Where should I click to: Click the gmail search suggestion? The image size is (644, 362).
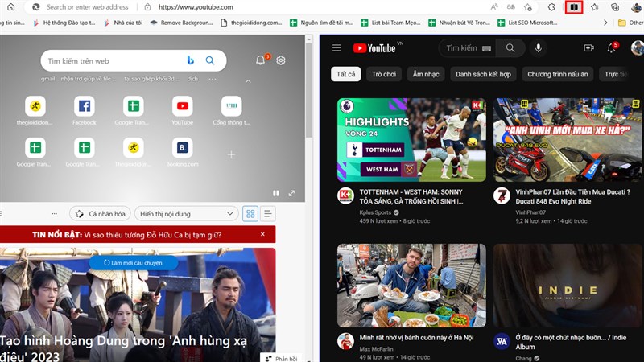coord(47,79)
